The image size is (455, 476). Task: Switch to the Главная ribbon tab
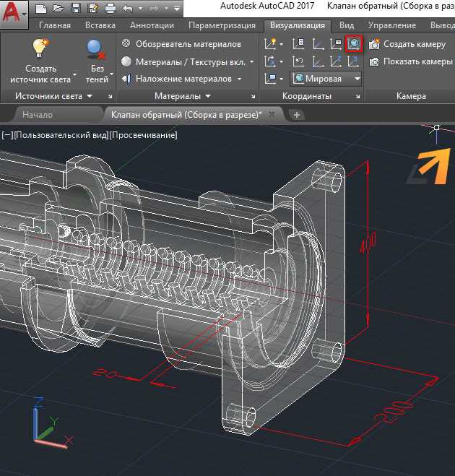pos(55,25)
